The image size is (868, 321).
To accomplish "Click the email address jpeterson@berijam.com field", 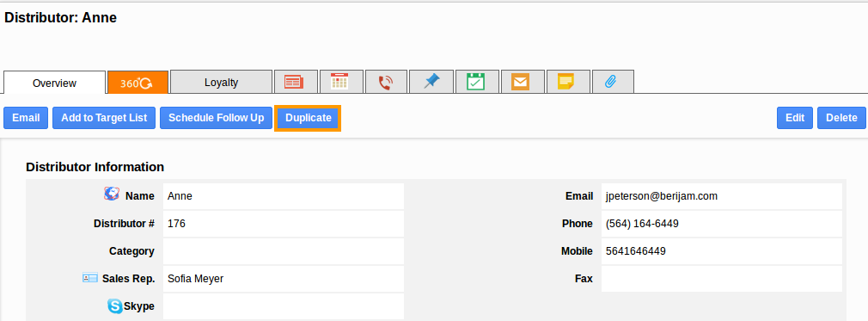I will pyautogui.click(x=721, y=196).
